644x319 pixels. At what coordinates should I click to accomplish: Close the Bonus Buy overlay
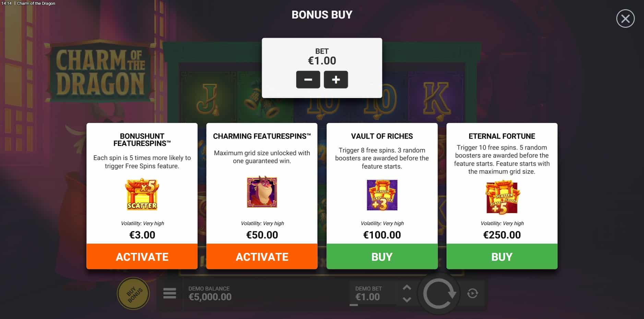pyautogui.click(x=625, y=19)
